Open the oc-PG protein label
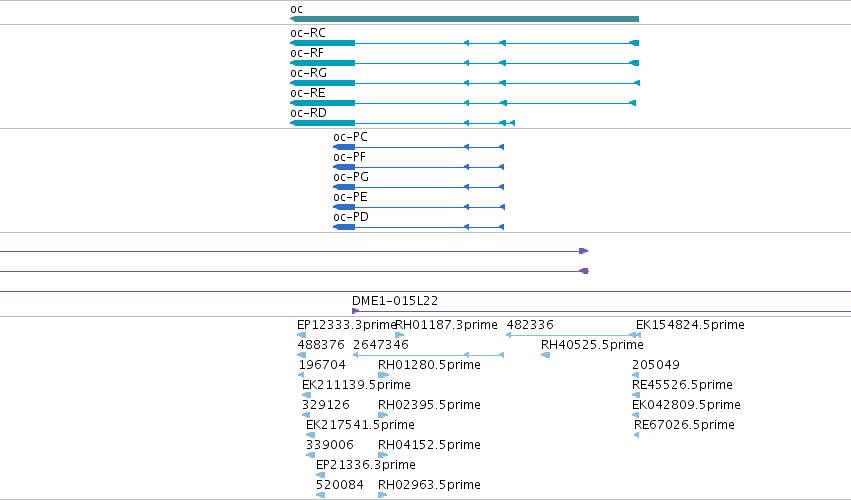This screenshot has width=851, height=500. point(351,177)
